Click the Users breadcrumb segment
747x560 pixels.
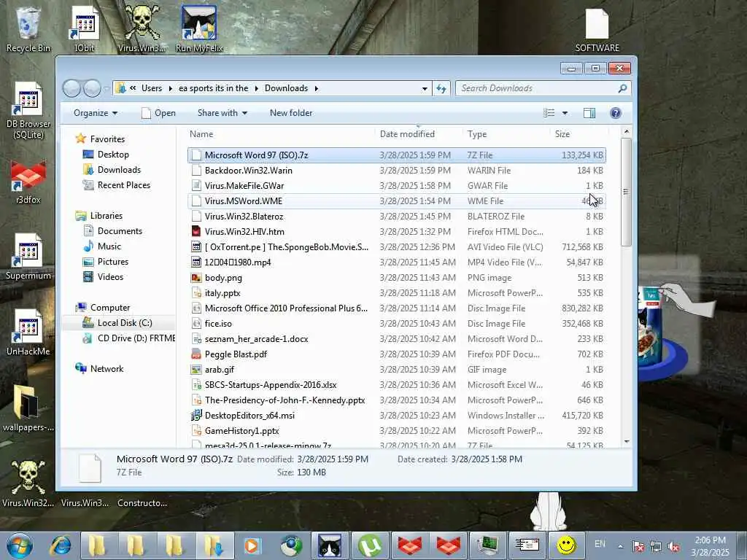[152, 88]
